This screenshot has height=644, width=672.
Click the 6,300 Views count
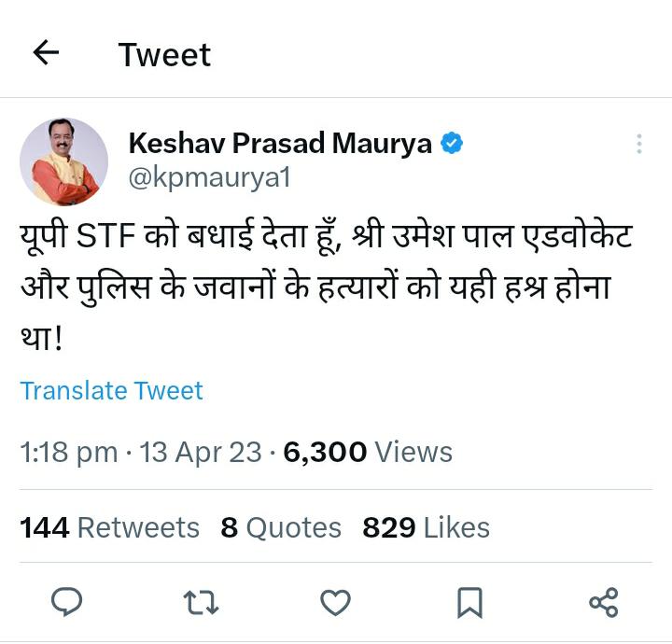pyautogui.click(x=368, y=453)
